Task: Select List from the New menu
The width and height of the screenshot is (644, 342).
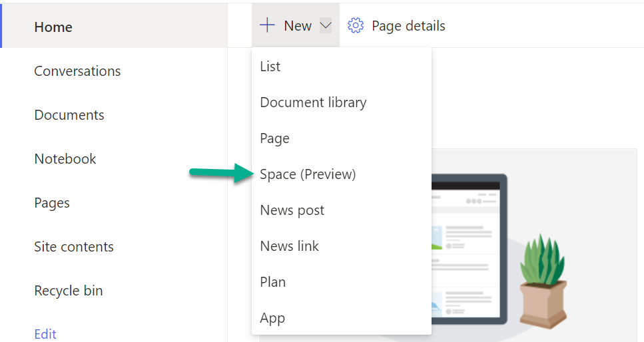Action: tap(270, 67)
